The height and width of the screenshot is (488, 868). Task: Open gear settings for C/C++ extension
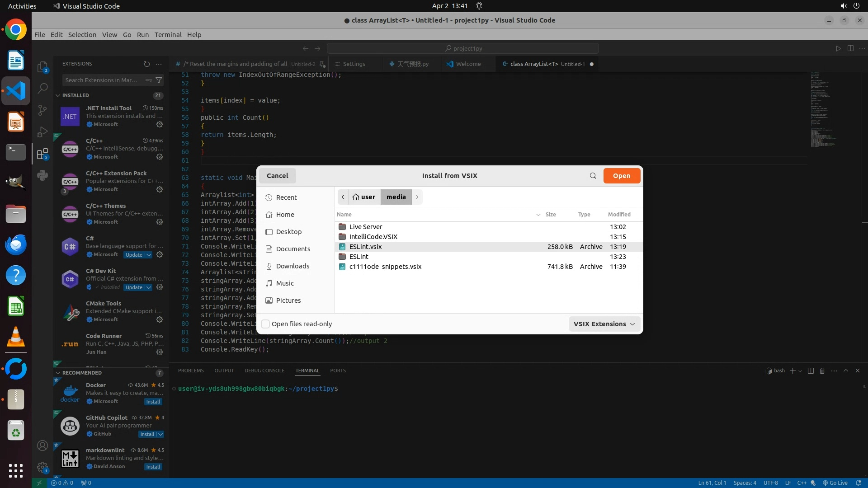click(x=160, y=157)
